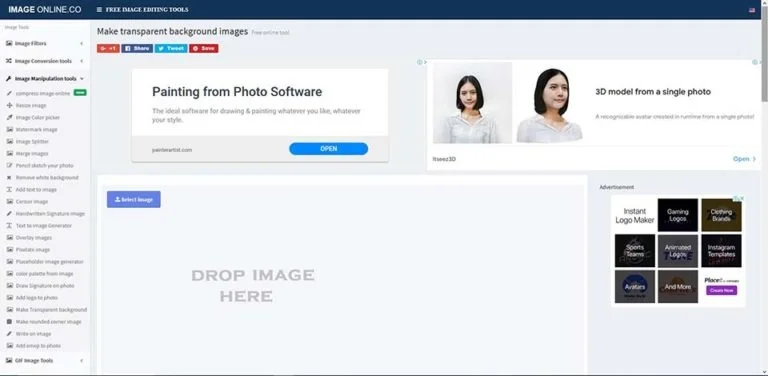Expand Image Filters section arrow
This screenshot has width=768, height=376.
[81, 44]
